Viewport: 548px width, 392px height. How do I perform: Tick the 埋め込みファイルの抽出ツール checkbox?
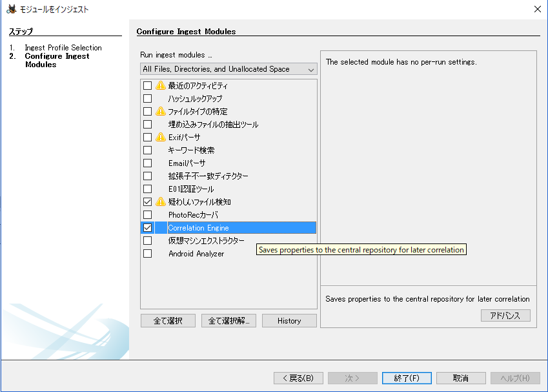click(x=147, y=125)
